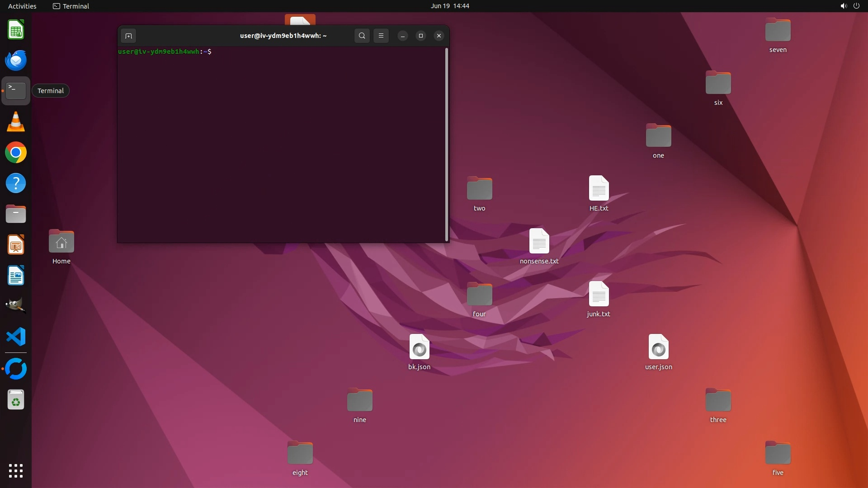Viewport: 868px width, 488px height.
Task: Open the Trash from the dock
Action: click(16, 400)
